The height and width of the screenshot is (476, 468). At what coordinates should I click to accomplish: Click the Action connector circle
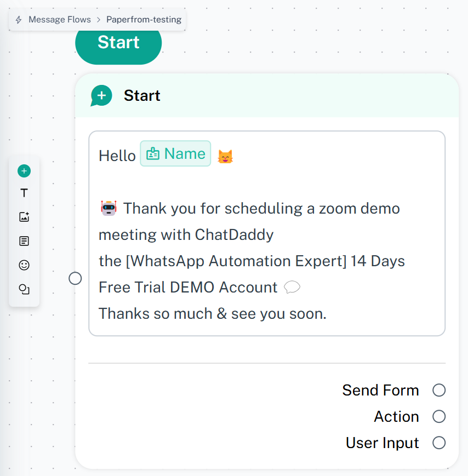[439, 416]
